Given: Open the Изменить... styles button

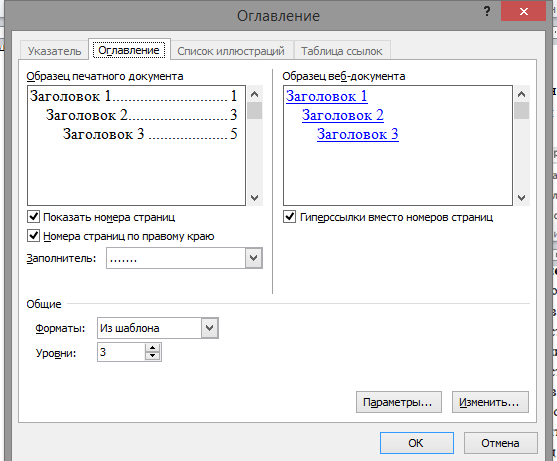Looking at the screenshot, I should coord(490,402).
